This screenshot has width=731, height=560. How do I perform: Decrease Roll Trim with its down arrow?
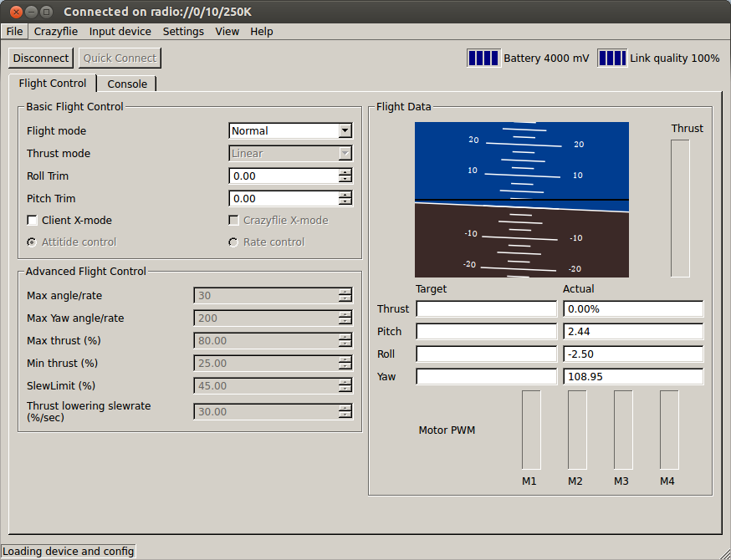(x=345, y=180)
